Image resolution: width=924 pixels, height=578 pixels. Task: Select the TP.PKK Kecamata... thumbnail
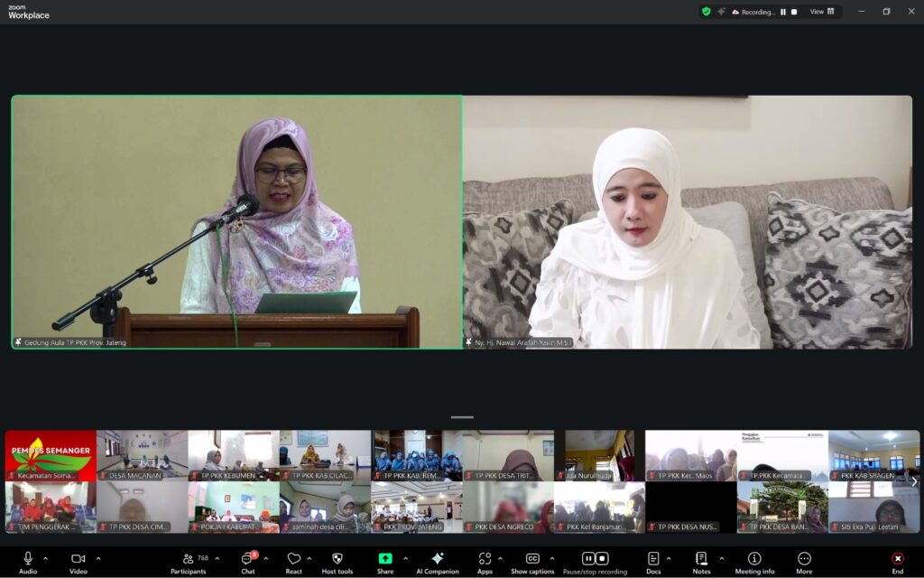pos(782,455)
